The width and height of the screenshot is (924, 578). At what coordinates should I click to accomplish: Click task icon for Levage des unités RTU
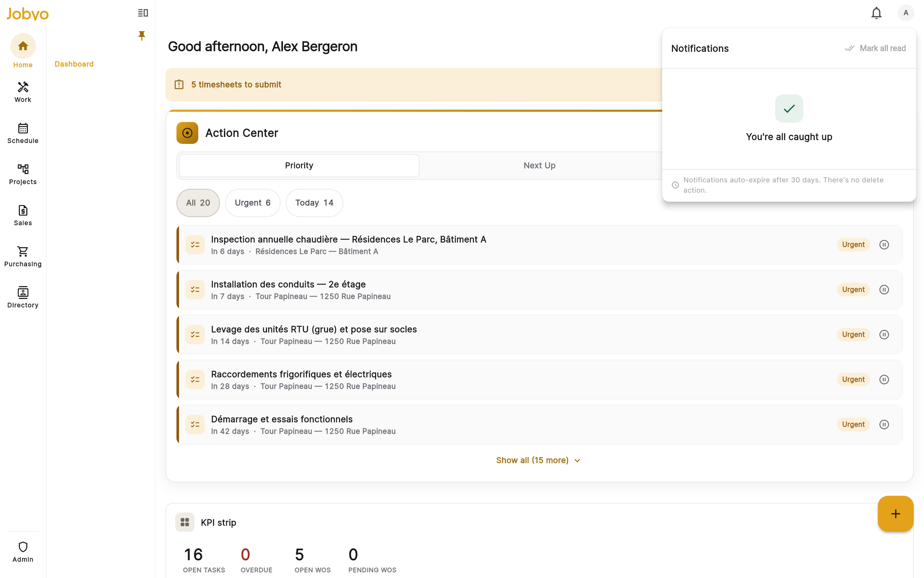click(195, 335)
